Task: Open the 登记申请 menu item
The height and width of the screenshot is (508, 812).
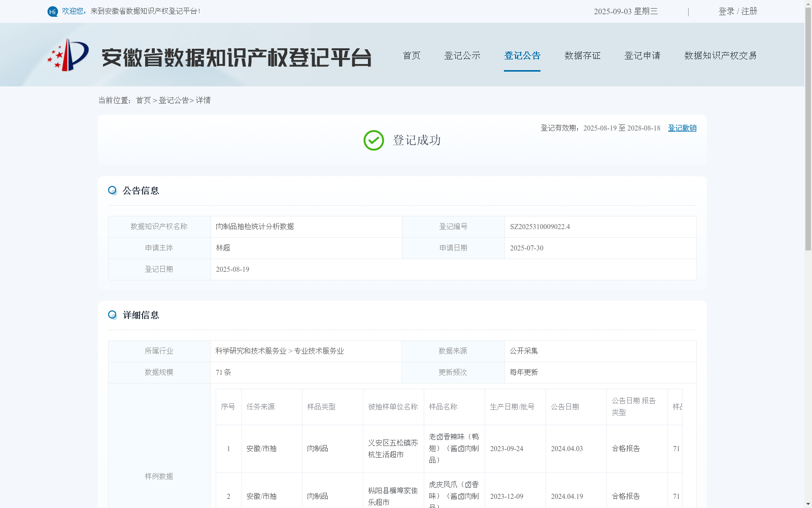Action: point(642,55)
